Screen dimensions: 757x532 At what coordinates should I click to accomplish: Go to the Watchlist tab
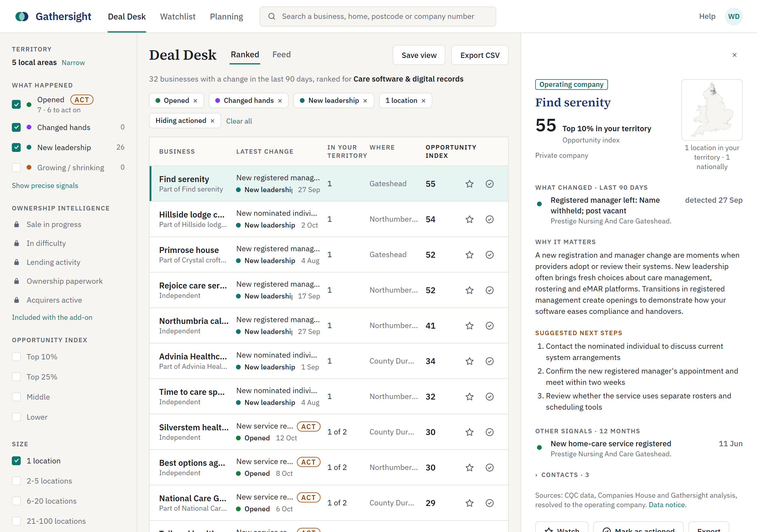178,17
